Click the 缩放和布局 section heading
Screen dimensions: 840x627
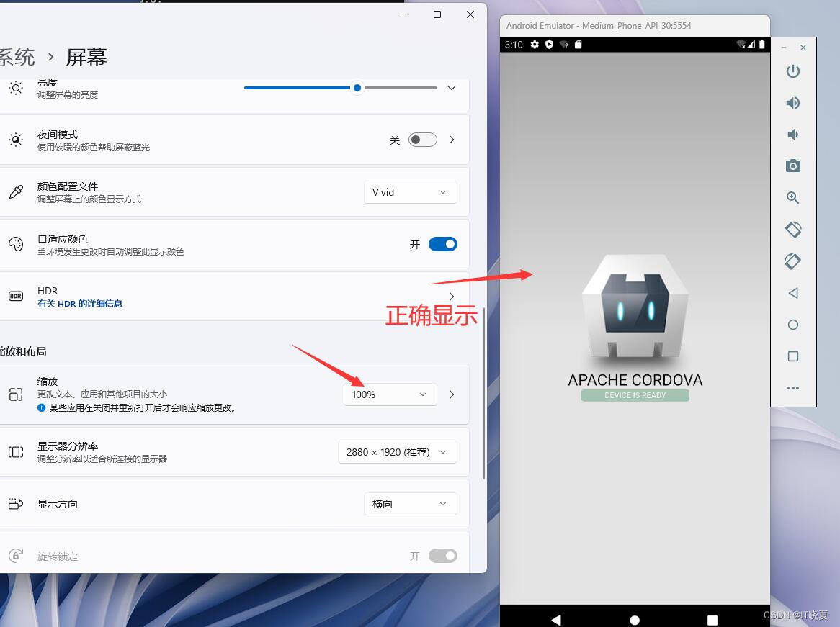(x=23, y=352)
